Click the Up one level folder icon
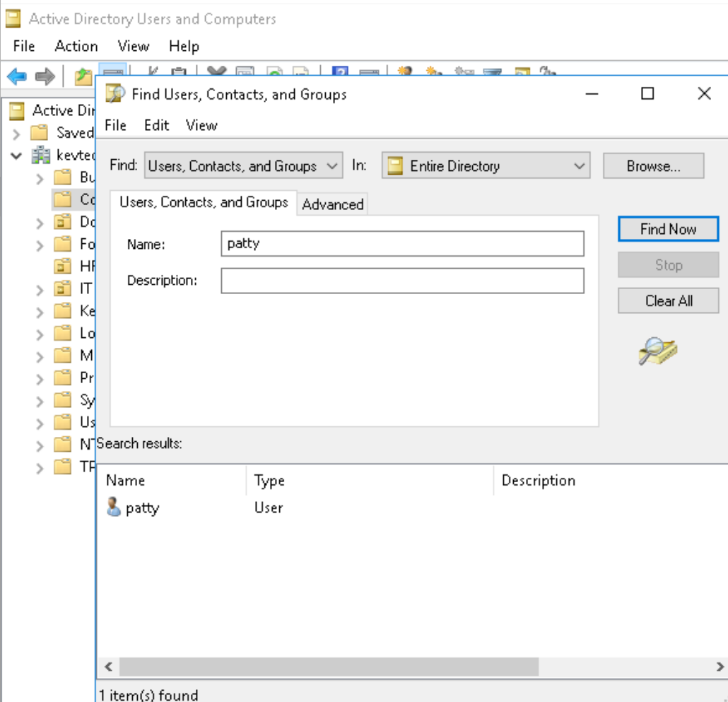The height and width of the screenshot is (702, 728). point(83,76)
